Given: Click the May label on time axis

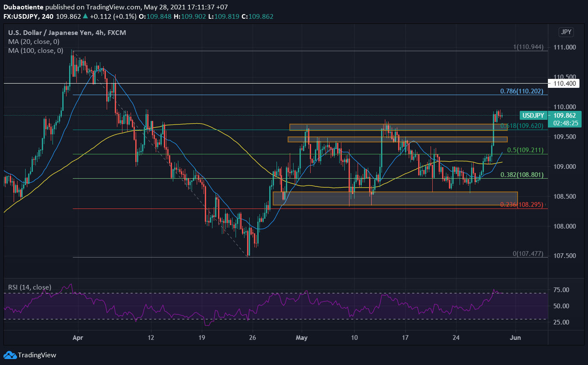Looking at the screenshot, I should 302,337.
